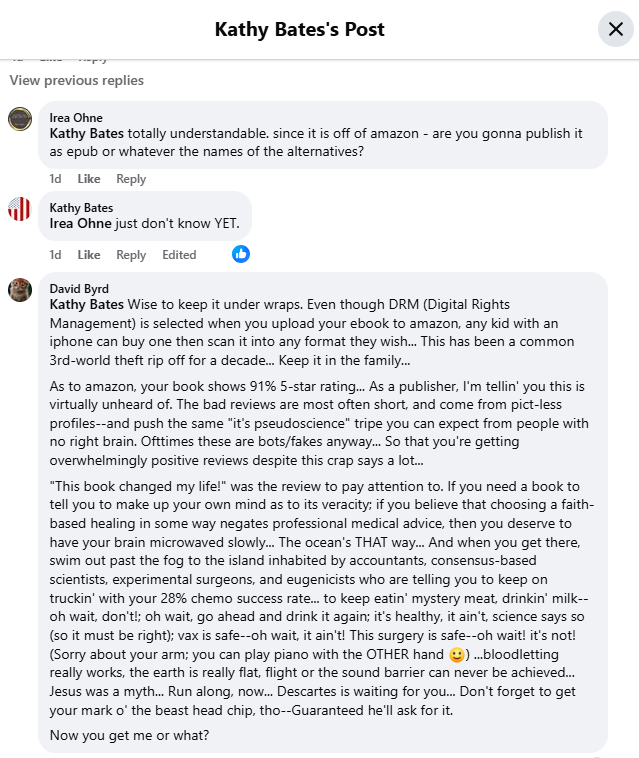Click Kathy Bates mention in Irea's comment
Viewport: 639px width, 758px height.
point(87,133)
